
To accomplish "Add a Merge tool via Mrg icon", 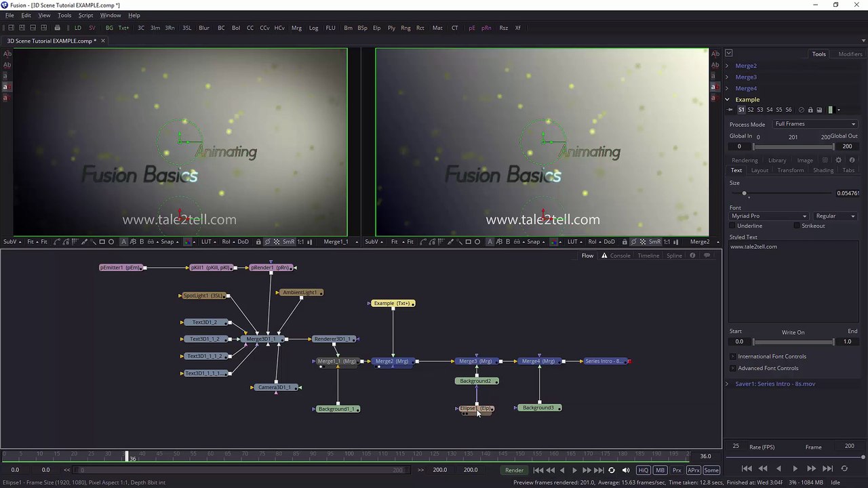I will (296, 28).
